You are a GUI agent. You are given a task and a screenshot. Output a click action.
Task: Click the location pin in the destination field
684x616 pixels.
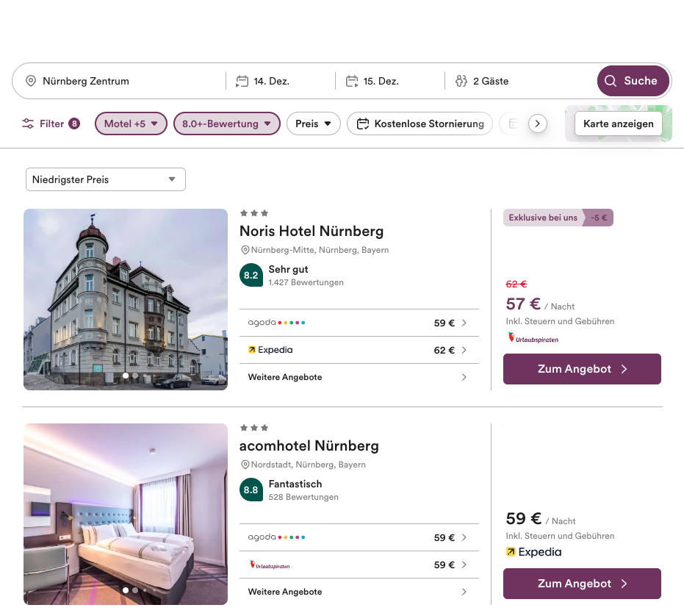[x=31, y=81]
